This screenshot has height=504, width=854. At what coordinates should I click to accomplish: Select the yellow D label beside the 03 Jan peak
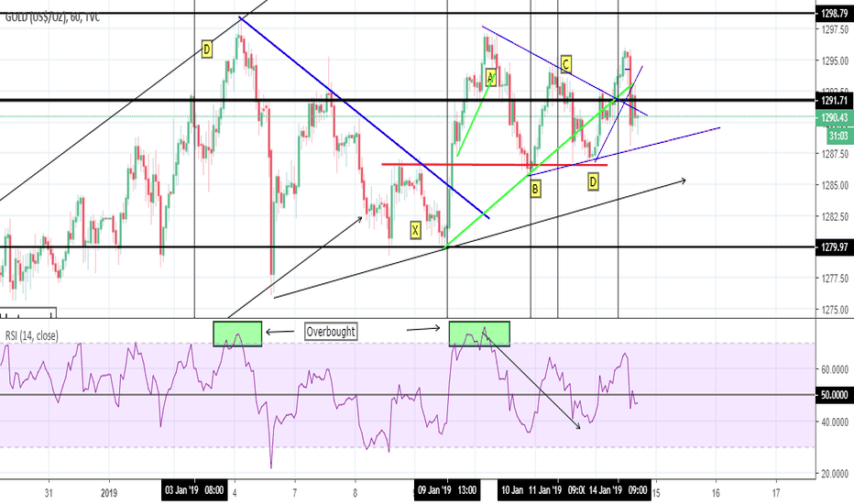tap(206, 49)
